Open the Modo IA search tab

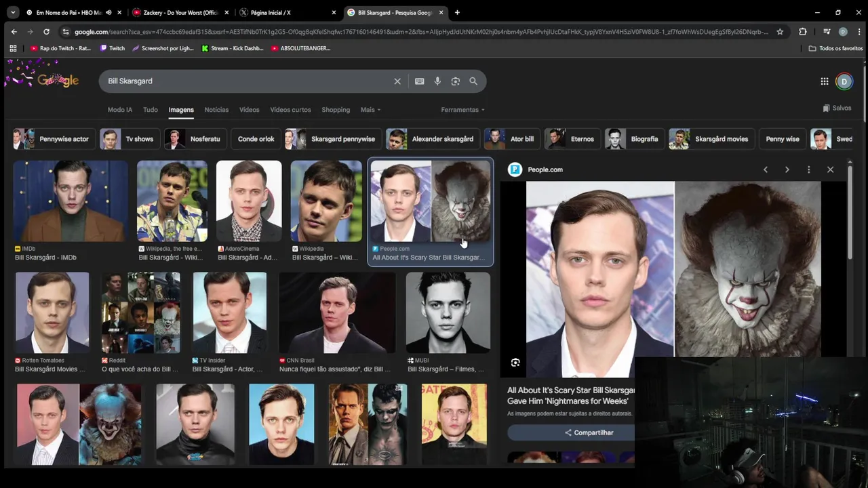[x=120, y=110]
